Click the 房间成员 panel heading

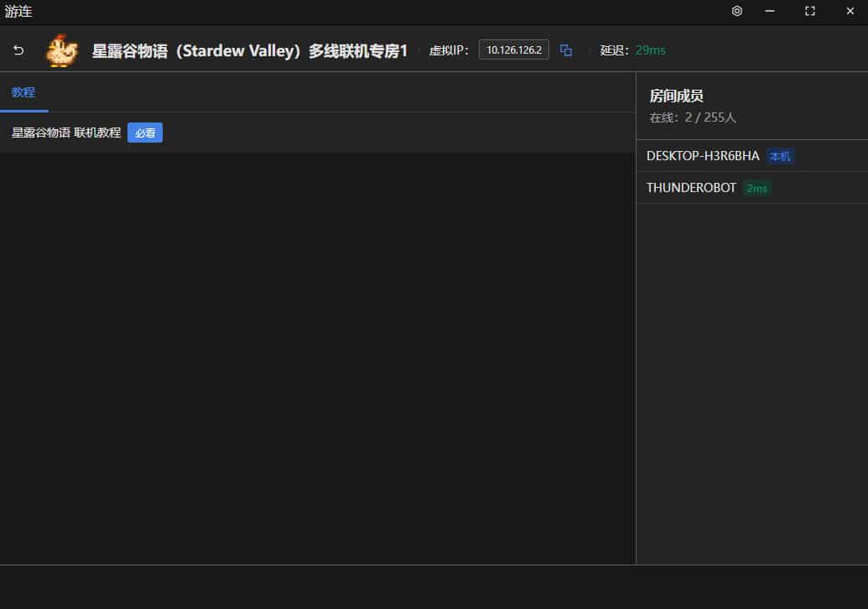click(677, 96)
